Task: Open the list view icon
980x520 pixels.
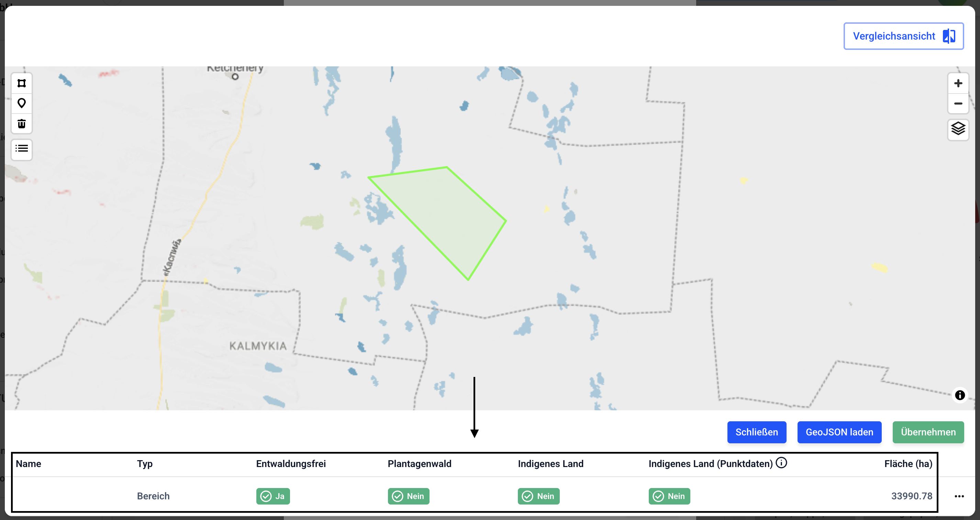Action: point(22,149)
